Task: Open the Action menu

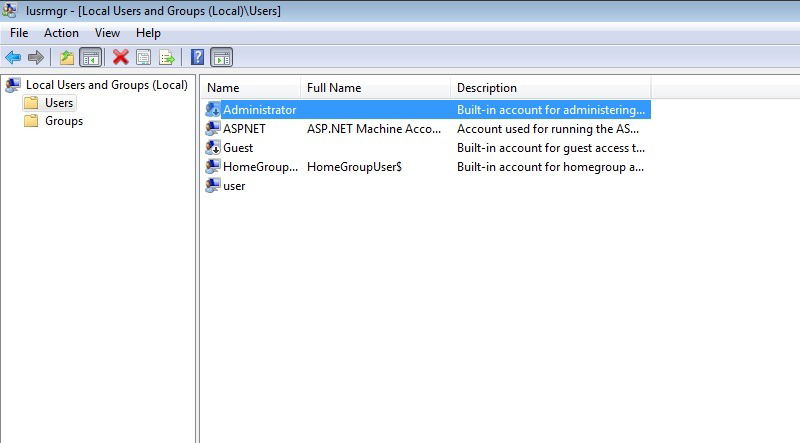Action: (x=61, y=33)
